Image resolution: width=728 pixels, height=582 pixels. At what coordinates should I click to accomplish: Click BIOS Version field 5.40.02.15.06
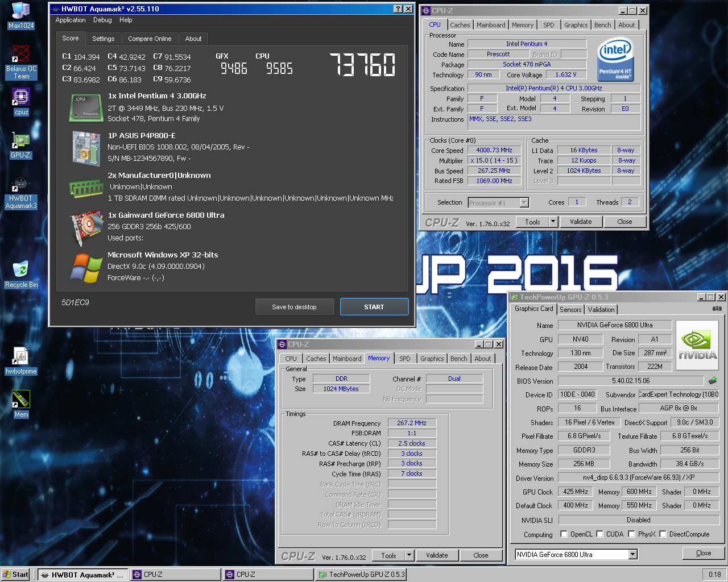[631, 381]
